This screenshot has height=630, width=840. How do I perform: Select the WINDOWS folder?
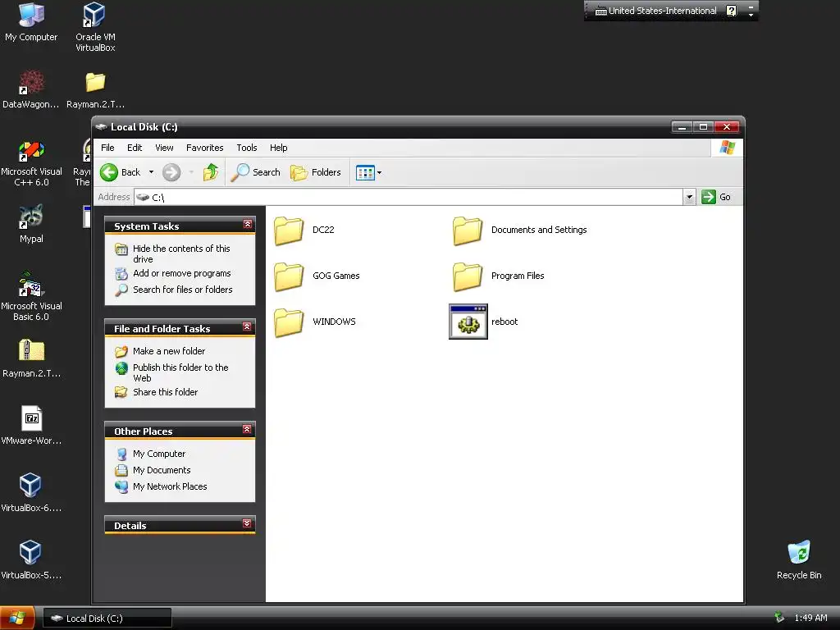[x=314, y=322]
